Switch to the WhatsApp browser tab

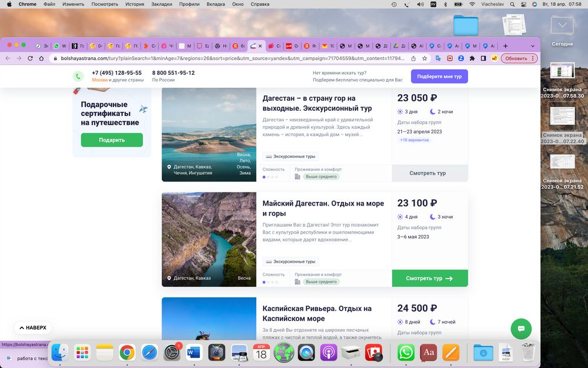point(59,46)
